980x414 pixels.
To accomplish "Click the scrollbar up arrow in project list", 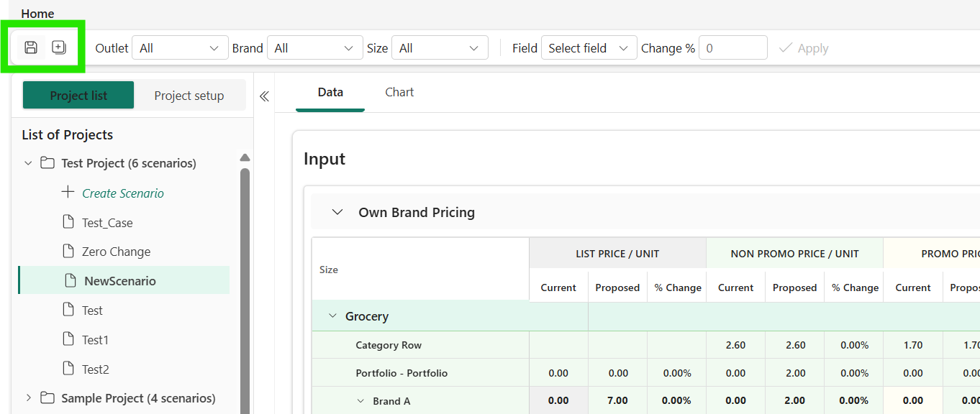I will click(x=245, y=158).
